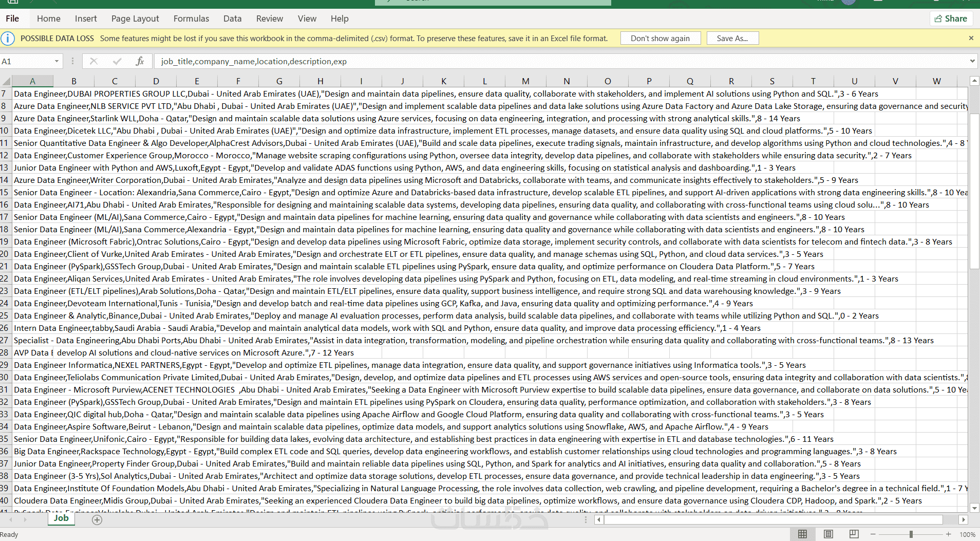
Task: Open the Help tab
Action: pos(340,18)
